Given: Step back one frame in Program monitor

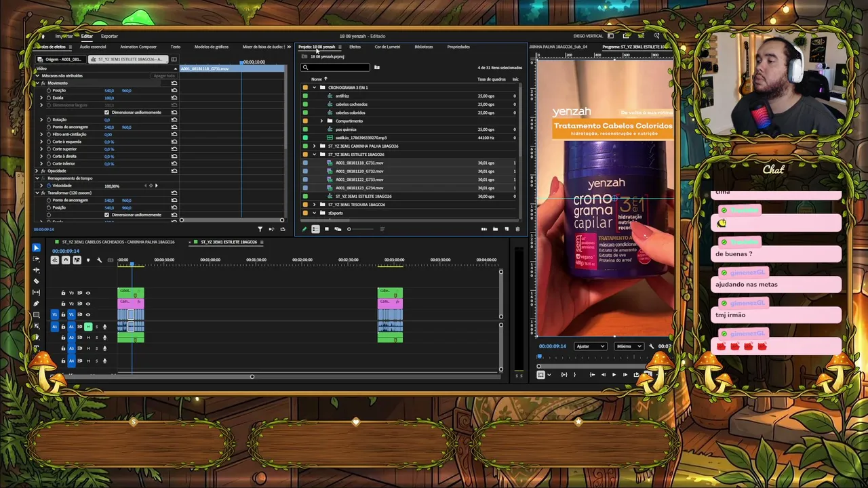Looking at the screenshot, I should coord(604,375).
